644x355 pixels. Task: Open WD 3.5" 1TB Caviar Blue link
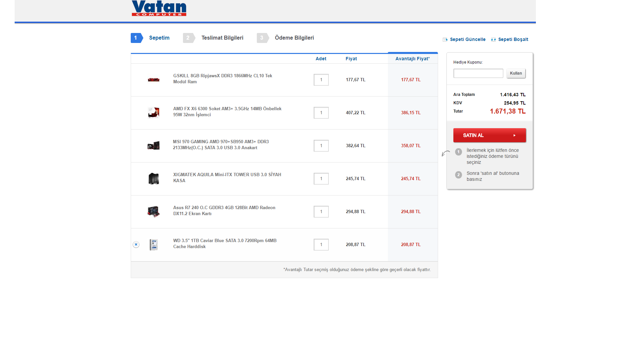click(225, 243)
